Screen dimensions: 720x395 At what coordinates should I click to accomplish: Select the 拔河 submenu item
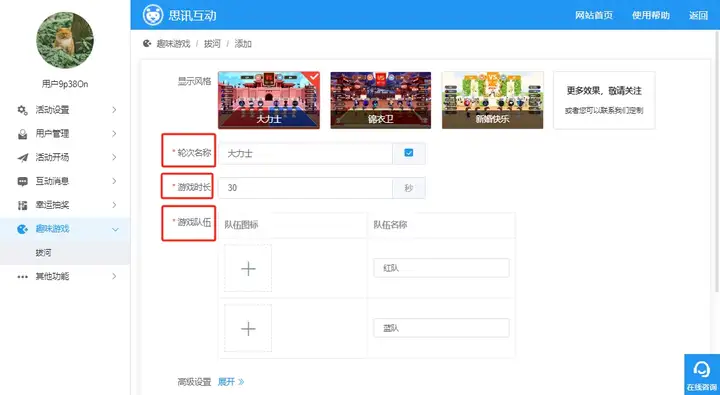click(x=44, y=253)
